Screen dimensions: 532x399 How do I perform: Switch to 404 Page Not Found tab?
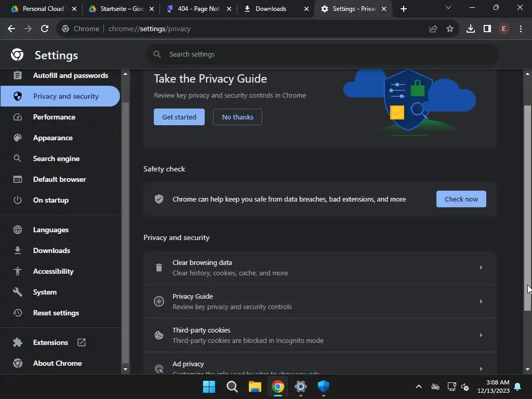click(199, 9)
